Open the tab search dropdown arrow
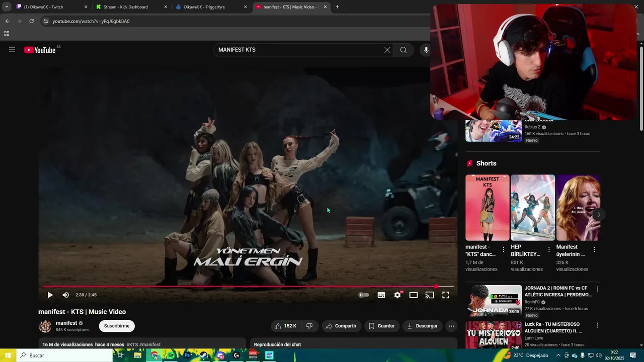Image resolution: width=644 pixels, height=362 pixels. [7, 7]
